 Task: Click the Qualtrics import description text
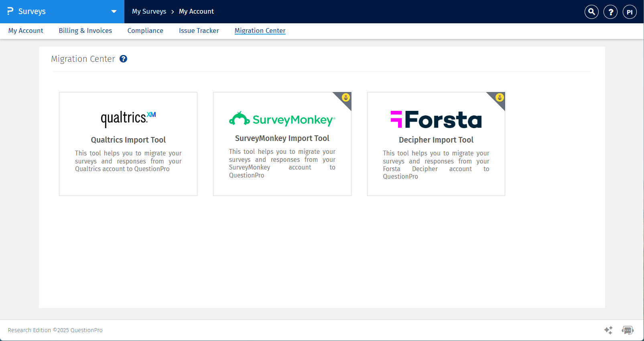[128, 161]
